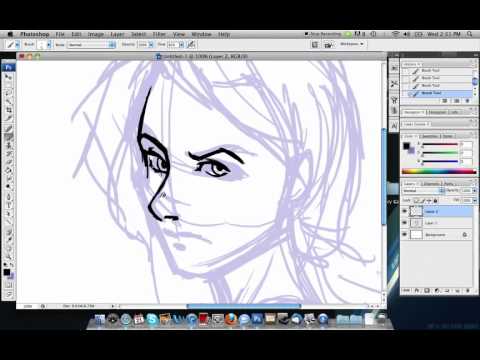
Task: Toggle the Brushes palette button in options bar
Action: tap(315, 44)
